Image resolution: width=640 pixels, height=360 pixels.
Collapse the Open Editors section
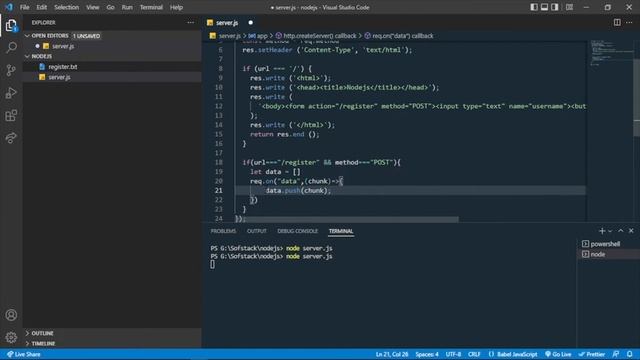tap(50, 36)
